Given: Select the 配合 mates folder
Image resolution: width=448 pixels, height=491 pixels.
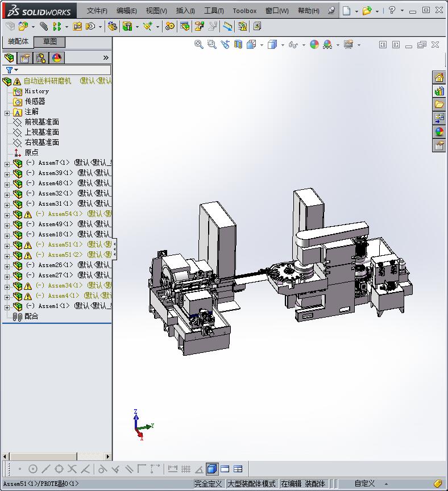Looking at the screenshot, I should pos(31,316).
